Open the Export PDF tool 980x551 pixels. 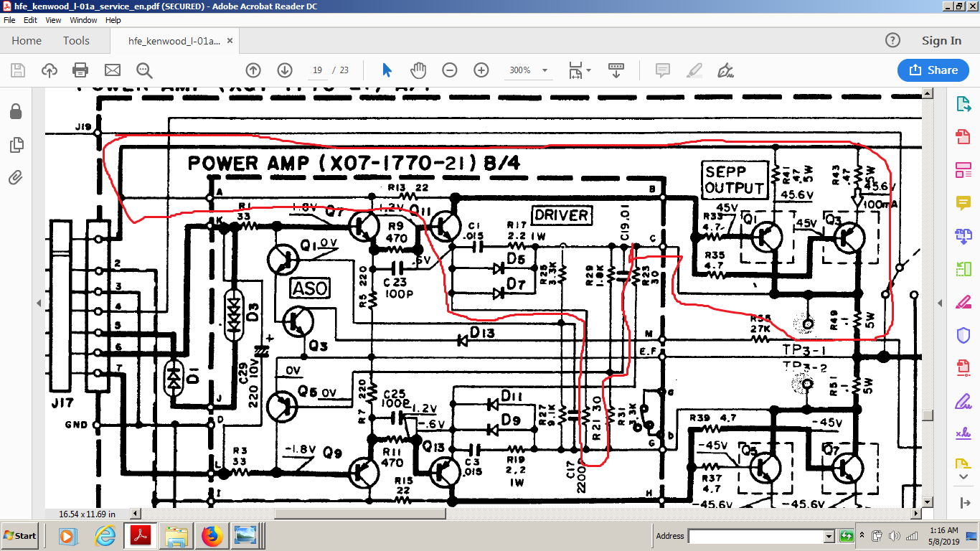pos(963,105)
